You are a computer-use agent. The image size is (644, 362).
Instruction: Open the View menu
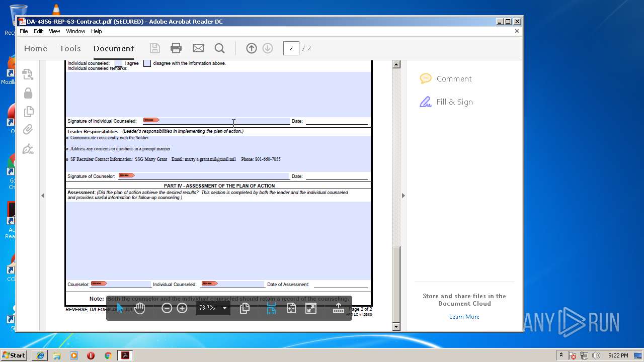pyautogui.click(x=54, y=31)
